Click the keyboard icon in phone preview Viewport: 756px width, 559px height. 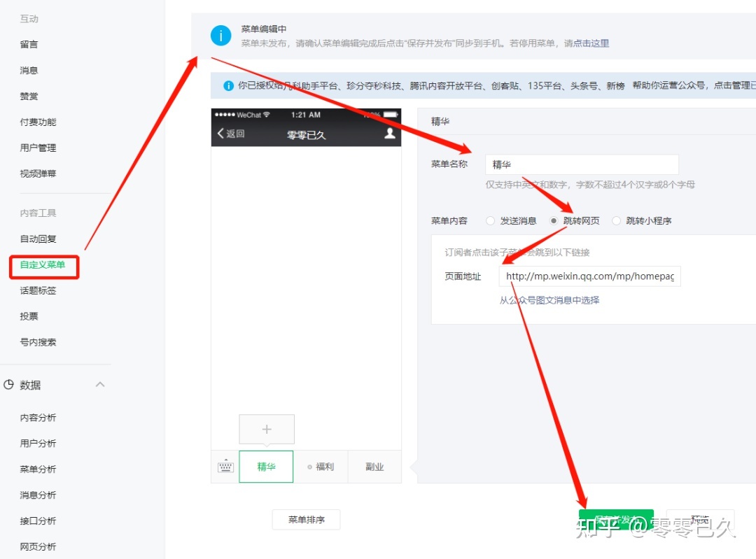[x=225, y=467]
